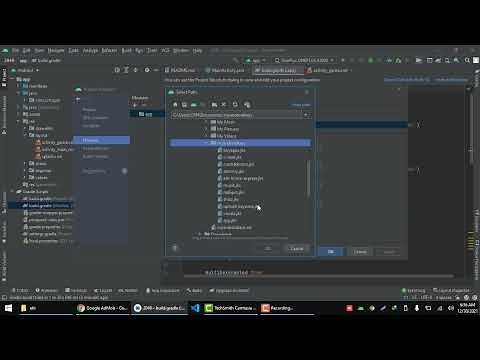Open the Build tool window tab

(194, 290)
